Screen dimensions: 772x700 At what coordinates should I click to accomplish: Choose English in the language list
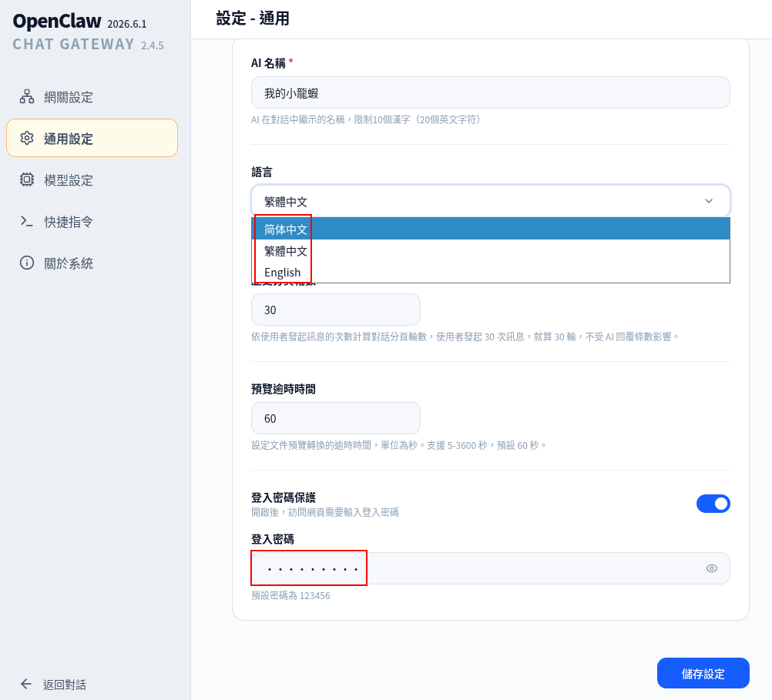click(490, 273)
